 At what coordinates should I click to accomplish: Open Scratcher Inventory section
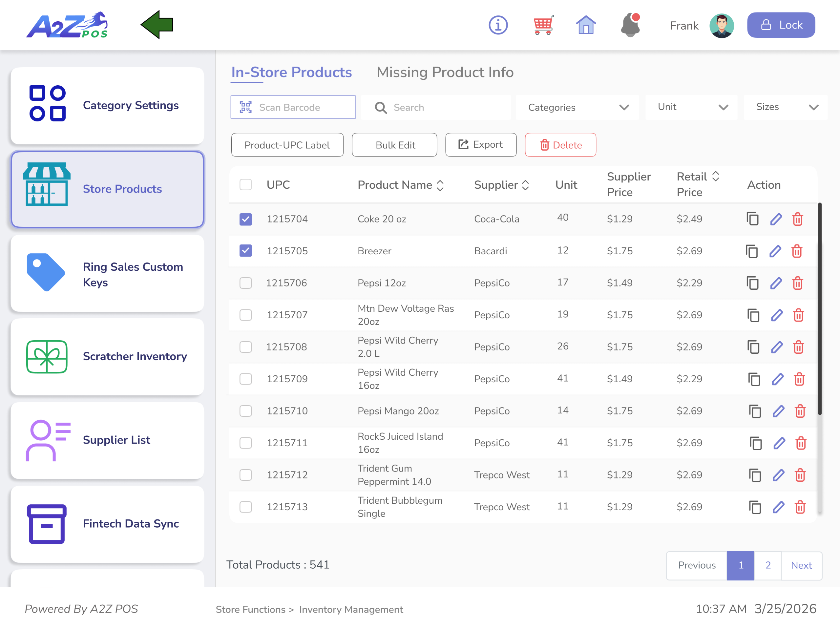tap(108, 357)
